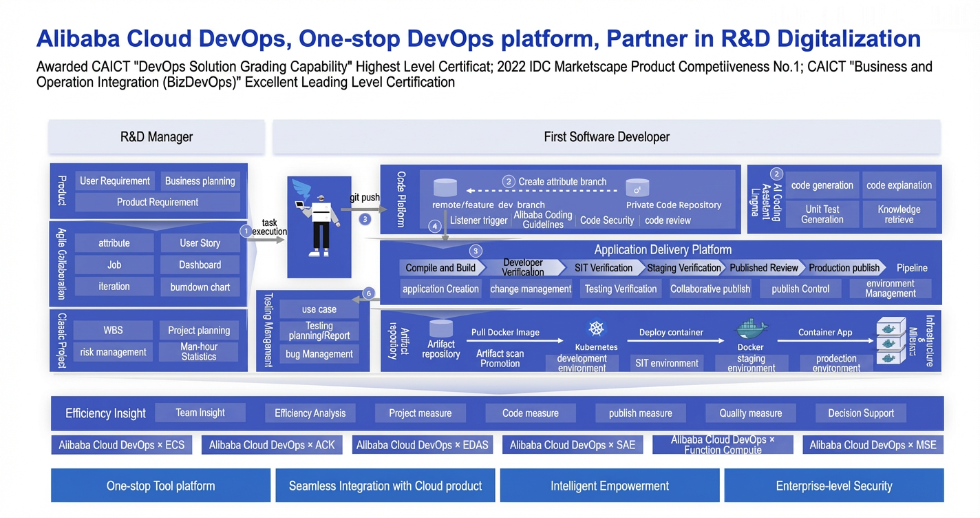Viewport: 980px width, 518px height.
Task: Open the Project measure item
Action: pos(420,413)
